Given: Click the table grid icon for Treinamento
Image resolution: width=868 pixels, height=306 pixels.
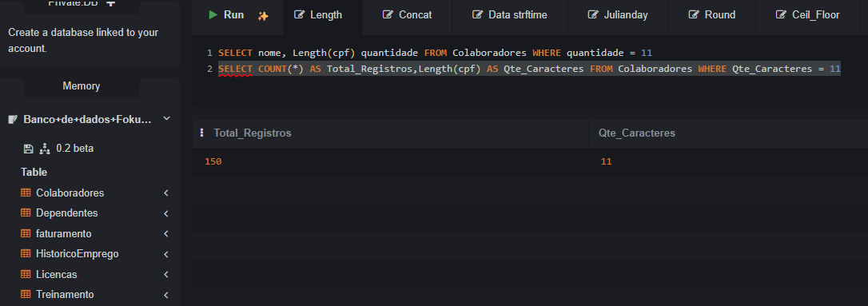Looking at the screenshot, I should click(26, 294).
